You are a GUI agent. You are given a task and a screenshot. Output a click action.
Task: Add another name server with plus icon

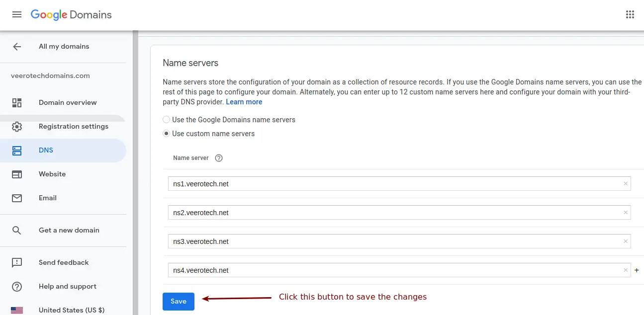637,270
